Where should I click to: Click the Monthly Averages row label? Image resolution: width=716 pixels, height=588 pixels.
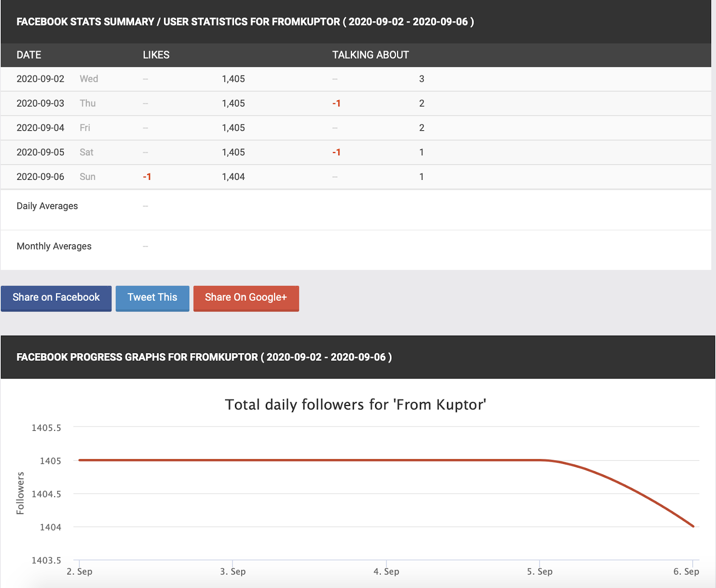[x=54, y=246]
